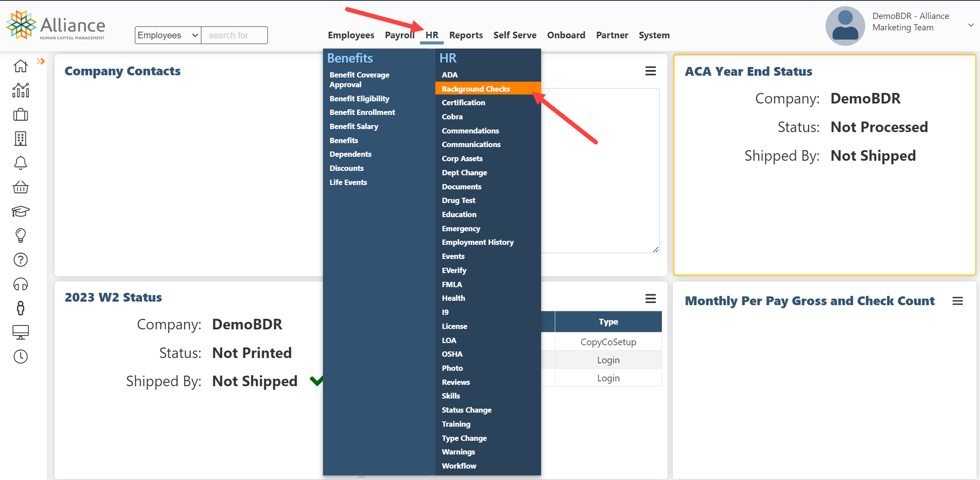The image size is (980, 480).
Task: Select Benefit Coverage Approval menu entry
Action: 360,80
